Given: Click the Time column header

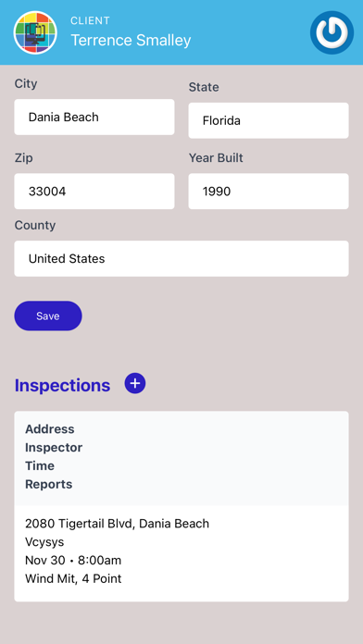Looking at the screenshot, I should (40, 465).
